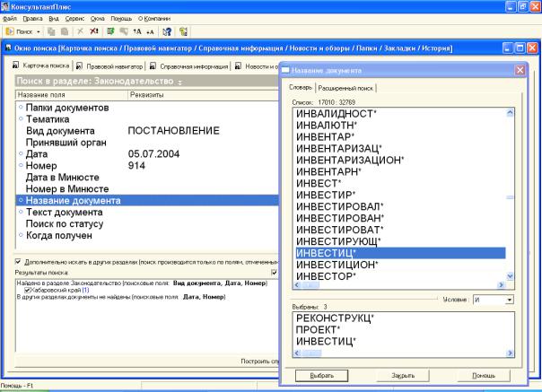Screen dimensions: 542x392
Task: Switch to the Правовой навигатор tab
Action: tap(114, 66)
